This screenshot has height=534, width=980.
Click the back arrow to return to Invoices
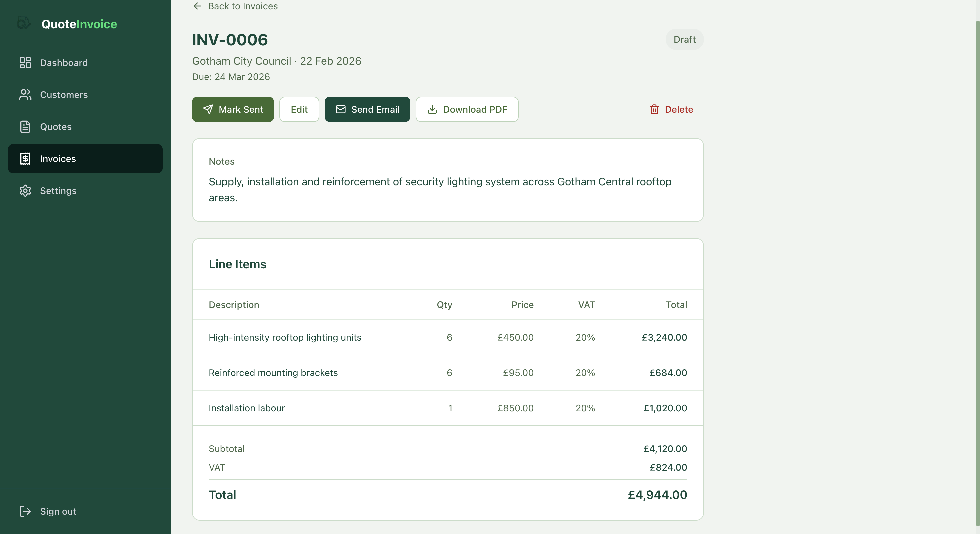[x=197, y=6]
